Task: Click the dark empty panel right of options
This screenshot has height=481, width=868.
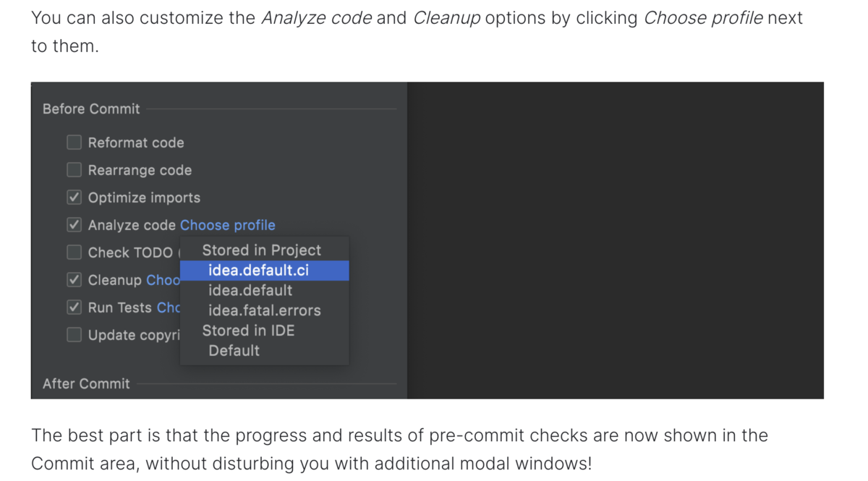Action: click(x=616, y=240)
